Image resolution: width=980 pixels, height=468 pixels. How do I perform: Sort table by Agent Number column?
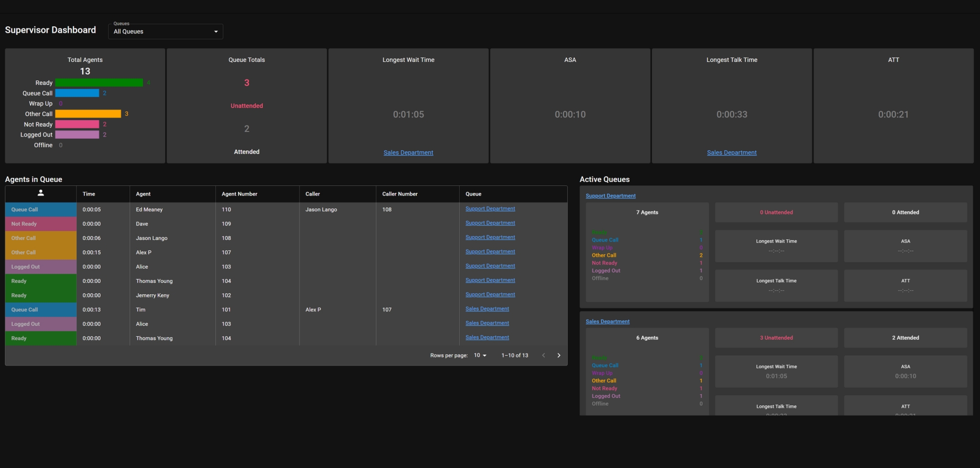[x=239, y=194]
